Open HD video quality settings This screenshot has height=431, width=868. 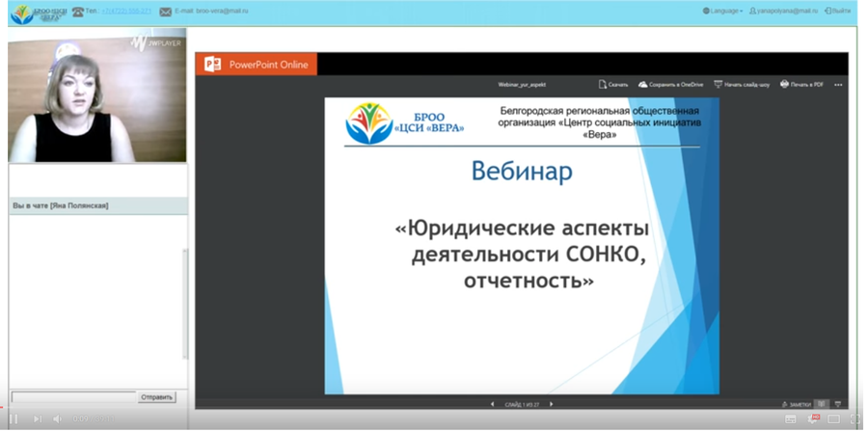point(814,418)
